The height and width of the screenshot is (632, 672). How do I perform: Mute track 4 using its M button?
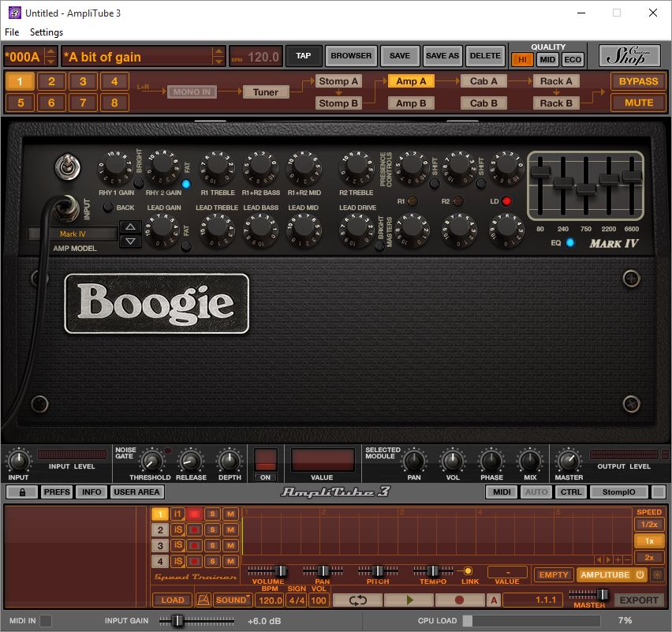(230, 561)
